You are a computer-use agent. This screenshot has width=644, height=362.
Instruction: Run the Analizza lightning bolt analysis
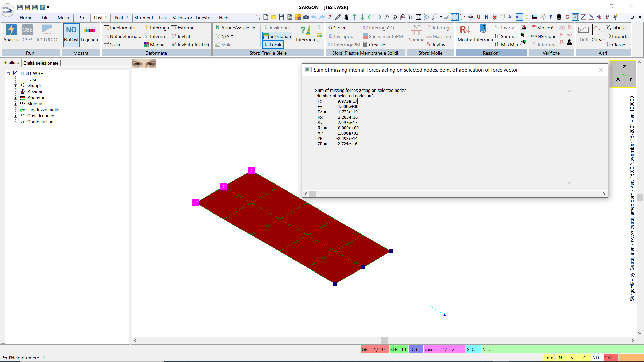(11, 33)
